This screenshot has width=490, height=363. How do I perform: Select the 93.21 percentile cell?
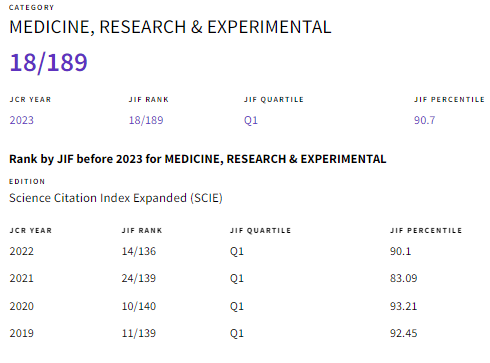tap(403, 306)
